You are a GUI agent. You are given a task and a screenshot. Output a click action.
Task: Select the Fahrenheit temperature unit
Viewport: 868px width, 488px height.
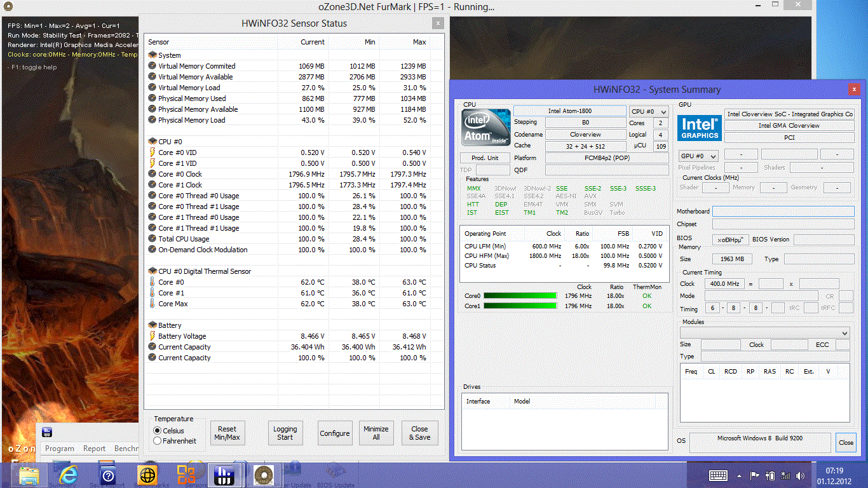pos(158,441)
